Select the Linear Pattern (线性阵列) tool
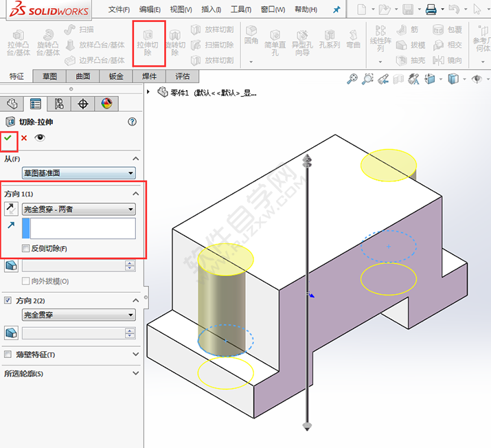This screenshot has width=491, height=448. click(380, 39)
